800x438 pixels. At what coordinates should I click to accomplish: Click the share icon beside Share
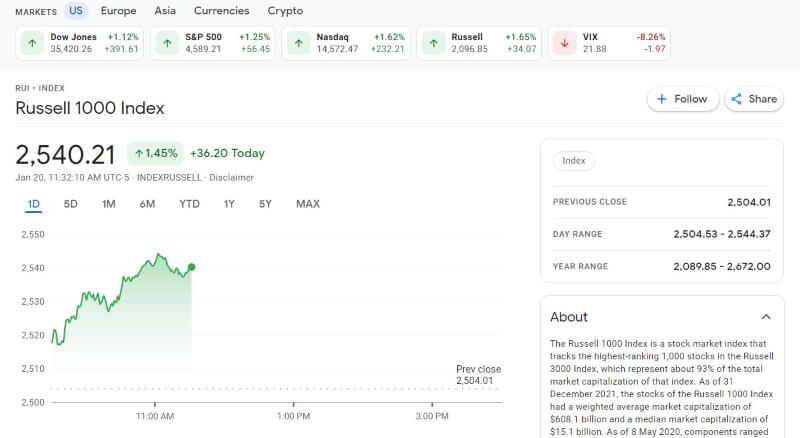click(x=736, y=99)
